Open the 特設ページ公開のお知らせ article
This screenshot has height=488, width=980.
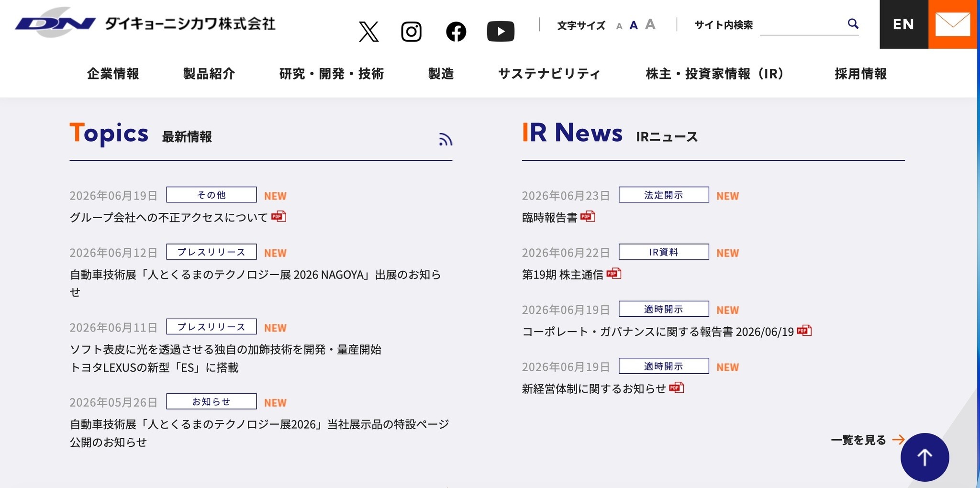coord(259,433)
